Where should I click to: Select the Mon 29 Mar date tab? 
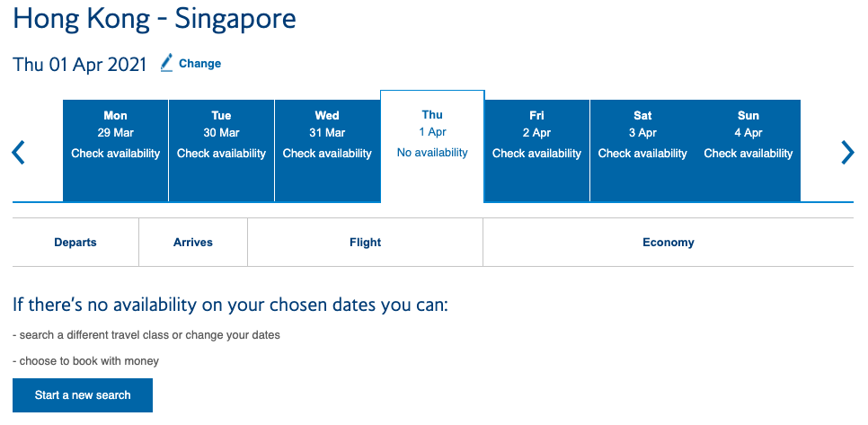pos(116,151)
